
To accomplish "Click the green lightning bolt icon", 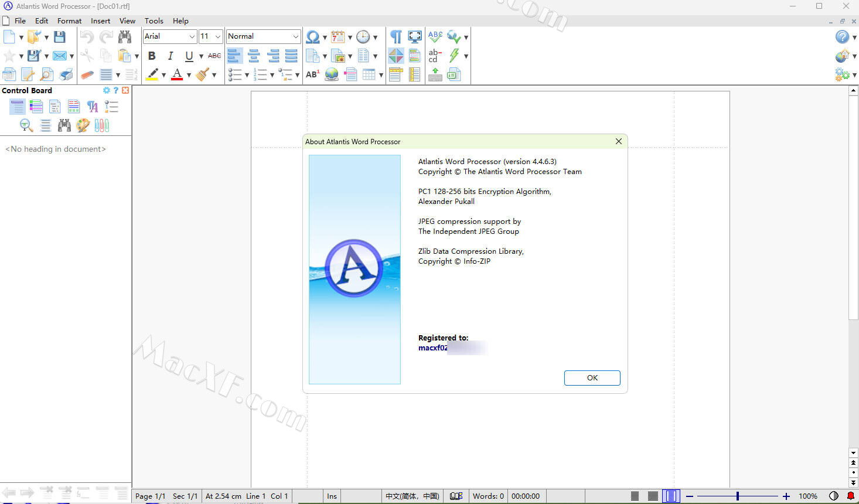I will point(454,56).
